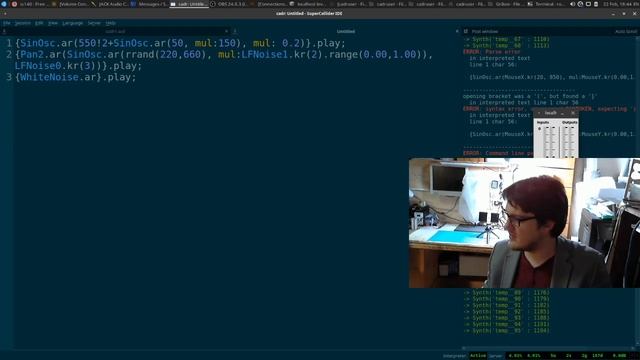Switch to the JACK Audio Connection Kit taskbar window

109,4
